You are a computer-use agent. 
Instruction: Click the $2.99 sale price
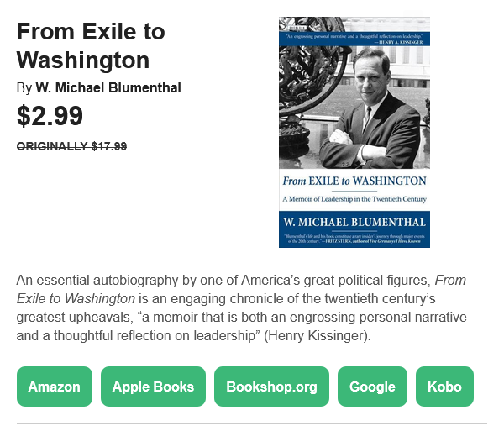[x=50, y=115]
